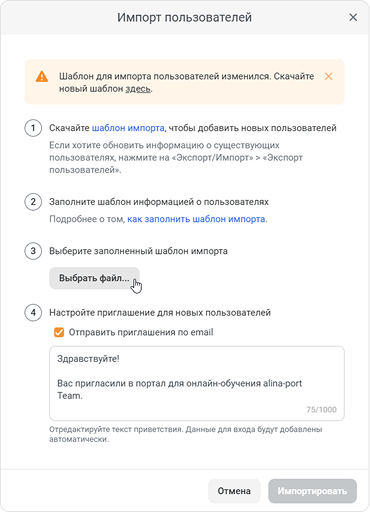The image size is (370, 512).
Task: Click the orange warning triangle icon
Action: (x=42, y=76)
